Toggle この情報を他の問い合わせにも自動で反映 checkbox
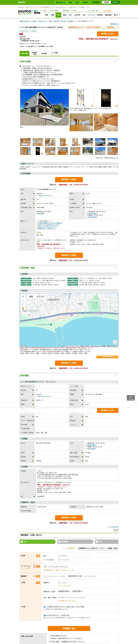 [45, 607]
